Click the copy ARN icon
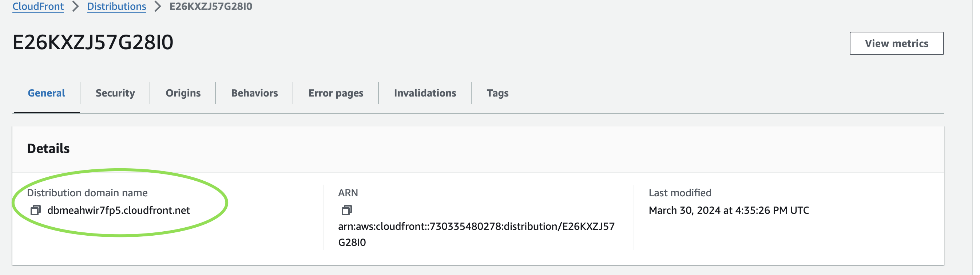This screenshot has width=980, height=275. pos(346,210)
